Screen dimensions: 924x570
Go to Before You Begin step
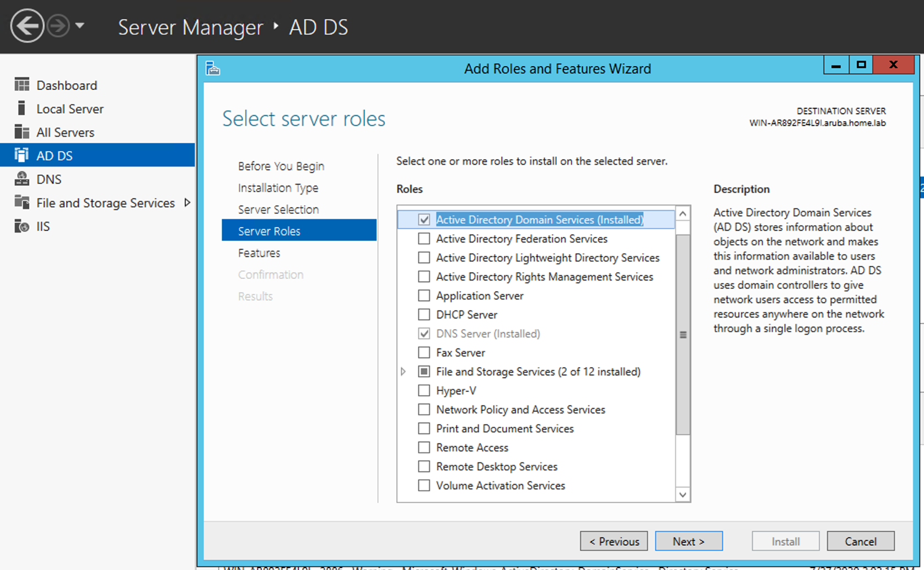281,166
